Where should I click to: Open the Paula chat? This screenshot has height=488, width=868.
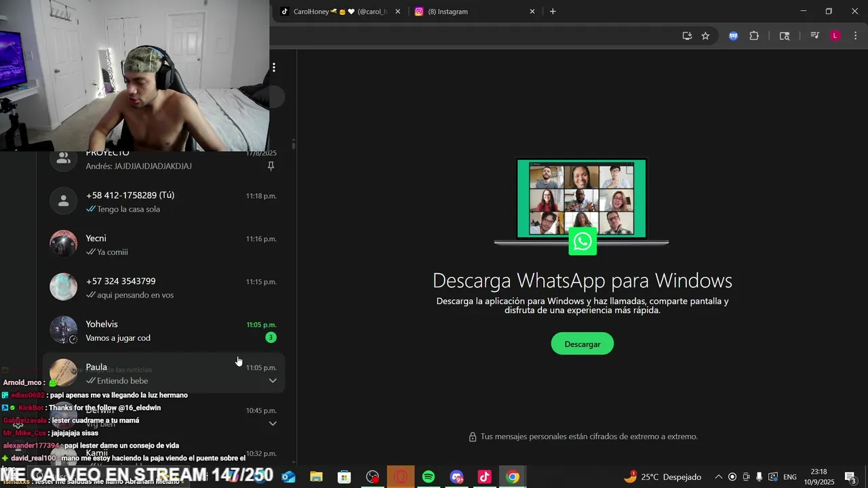click(x=163, y=373)
